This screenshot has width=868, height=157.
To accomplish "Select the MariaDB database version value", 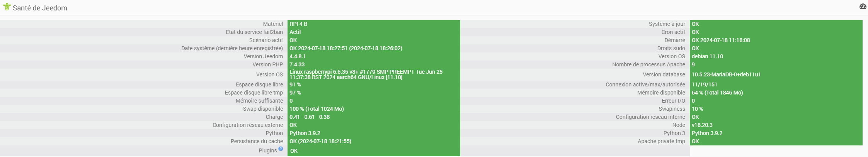I will [x=726, y=74].
